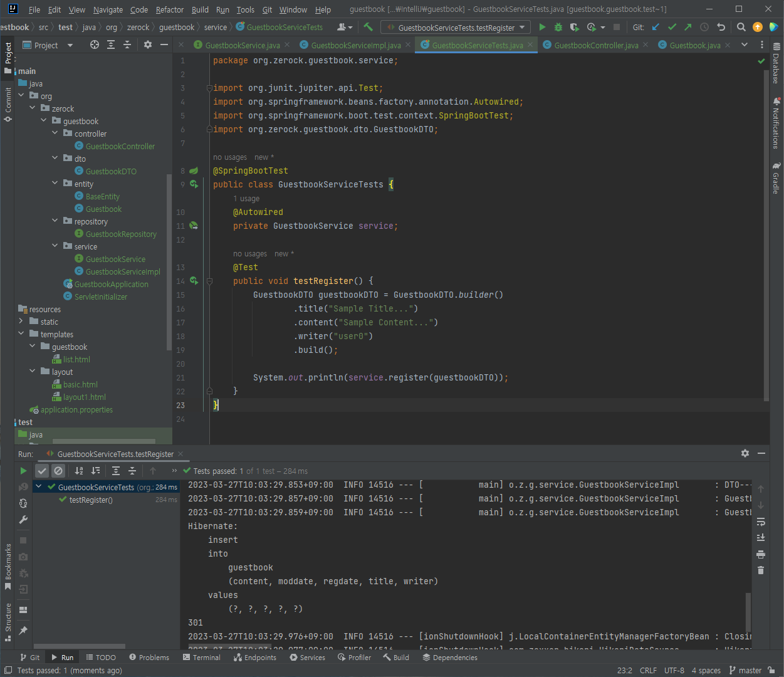Print console output printer icon
Viewport: 784px width, 677px height.
coord(761,554)
